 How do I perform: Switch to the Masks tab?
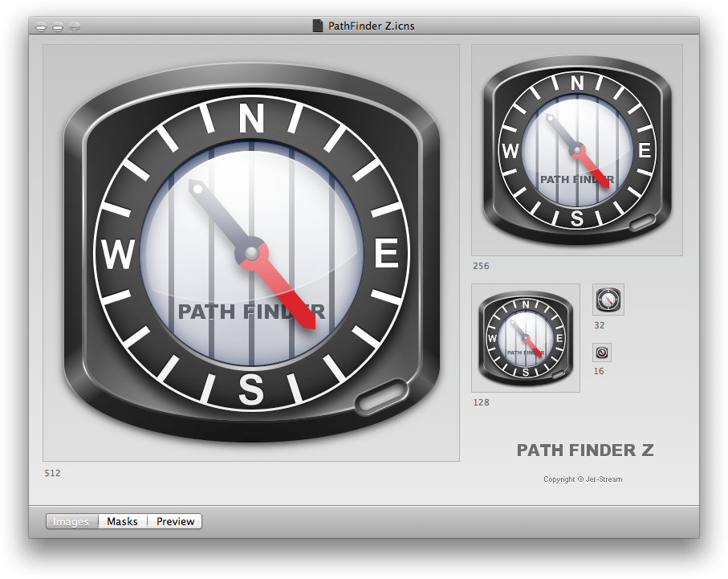123,521
